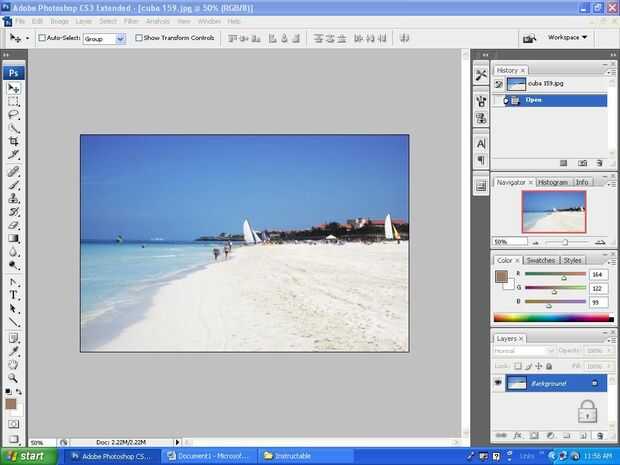Screen dimensions: 620x465
Task: Select the Hand tool
Action: 13,365
